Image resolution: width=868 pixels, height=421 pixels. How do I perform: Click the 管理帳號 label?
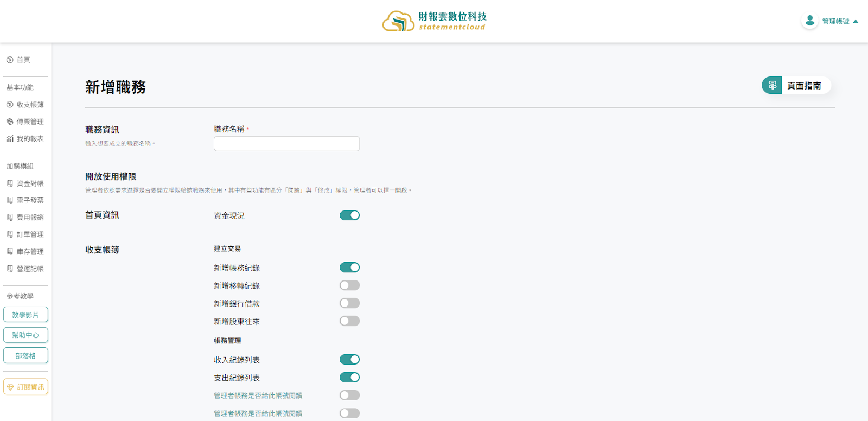point(835,22)
